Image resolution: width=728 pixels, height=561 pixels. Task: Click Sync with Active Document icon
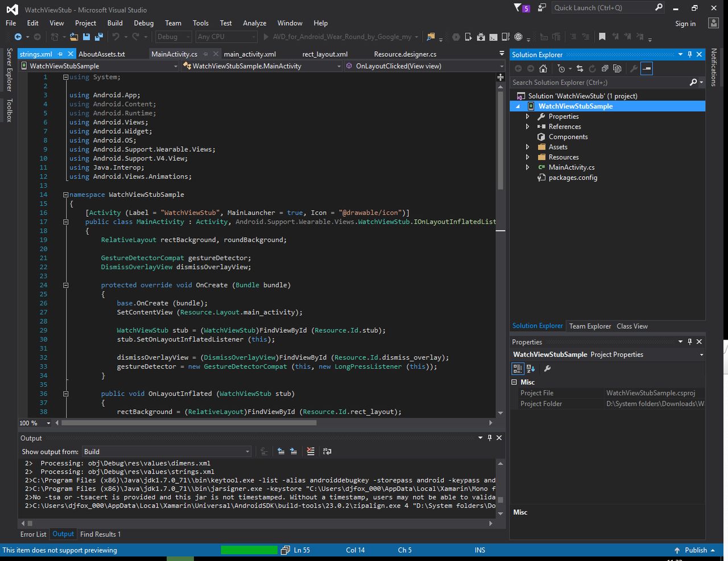click(x=580, y=68)
